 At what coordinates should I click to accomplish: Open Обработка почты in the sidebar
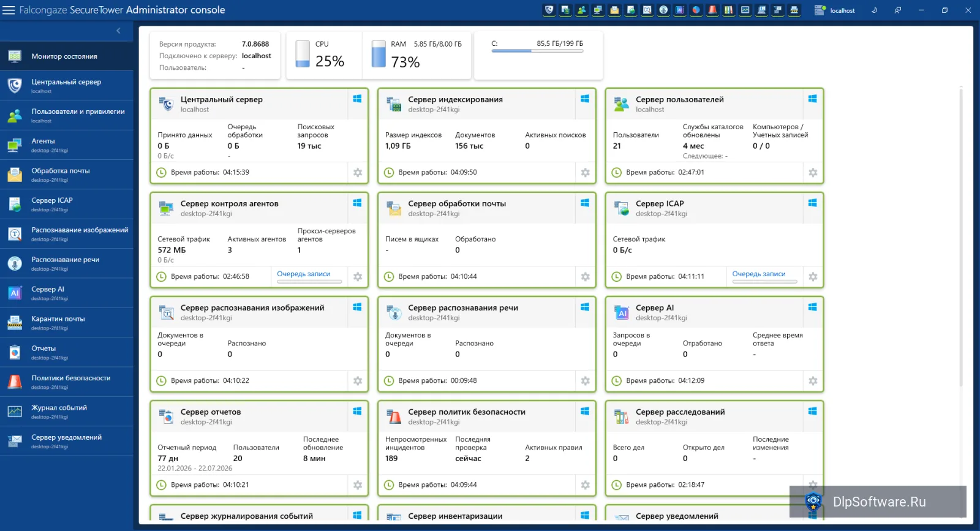tap(67, 175)
